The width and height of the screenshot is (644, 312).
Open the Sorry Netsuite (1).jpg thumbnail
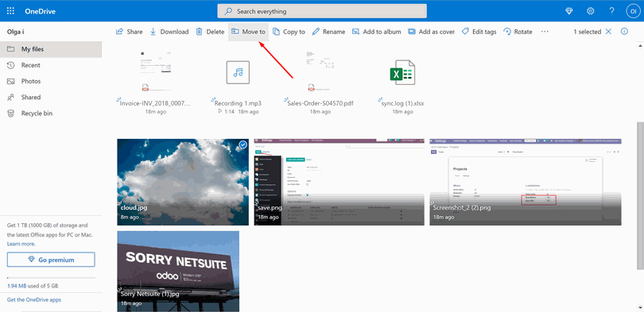pos(178,272)
